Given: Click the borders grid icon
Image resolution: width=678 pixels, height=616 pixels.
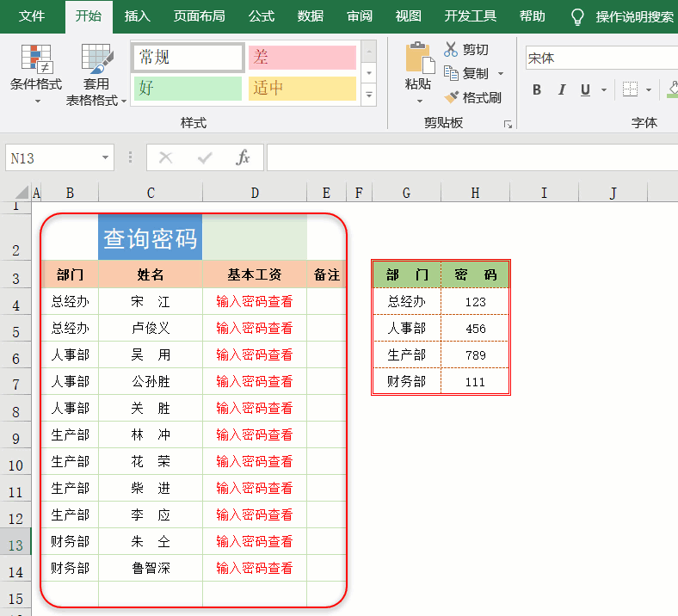Looking at the screenshot, I should point(630,90).
